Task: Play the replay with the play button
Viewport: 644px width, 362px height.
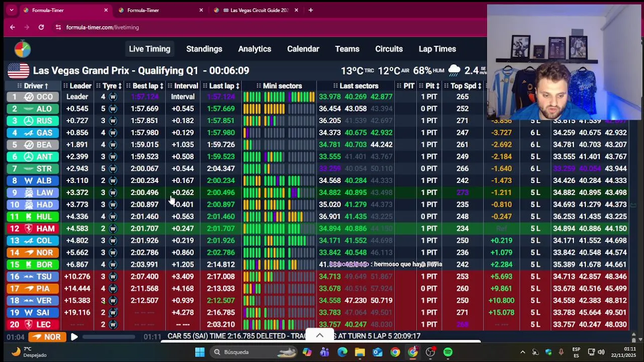Action: coord(74,337)
